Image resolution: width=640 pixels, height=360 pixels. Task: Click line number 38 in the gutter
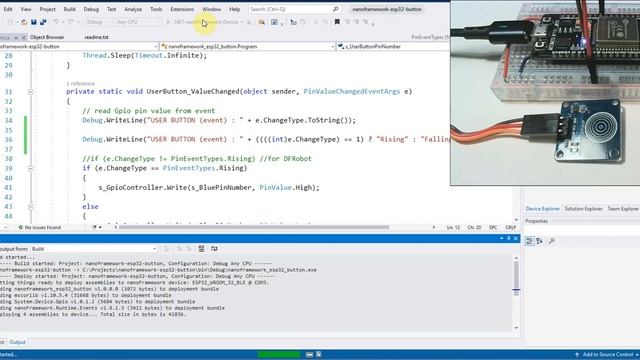[x=8, y=159]
